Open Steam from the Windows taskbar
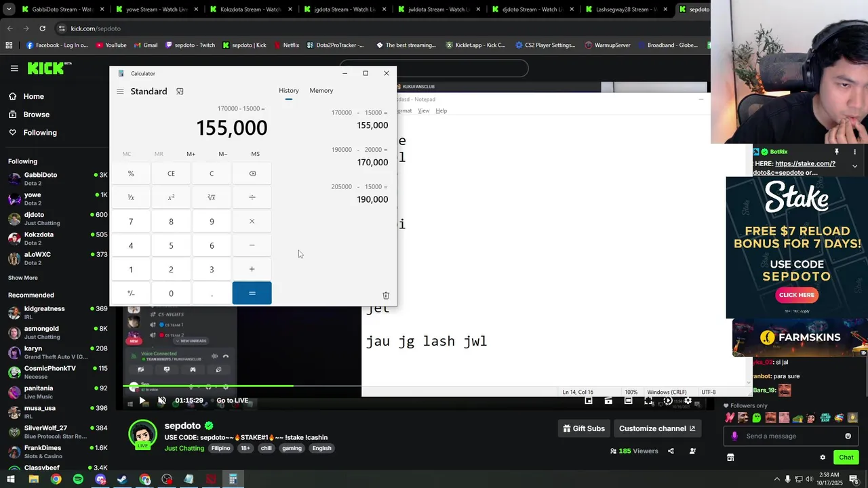Screen dimensions: 868x488 click(122, 479)
